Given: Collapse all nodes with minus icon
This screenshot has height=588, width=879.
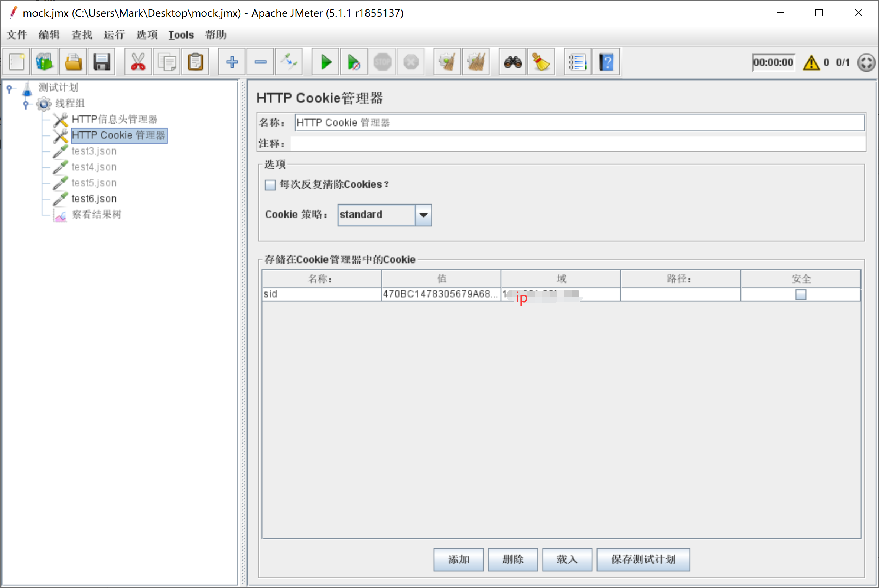Looking at the screenshot, I should pyautogui.click(x=260, y=62).
